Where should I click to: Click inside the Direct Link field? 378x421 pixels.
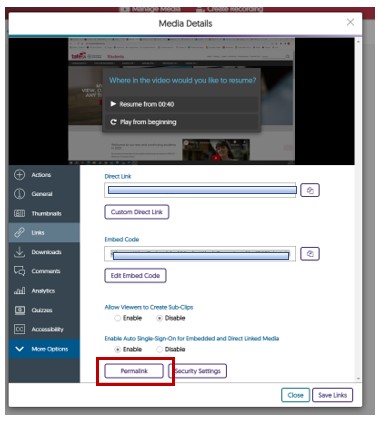point(200,190)
